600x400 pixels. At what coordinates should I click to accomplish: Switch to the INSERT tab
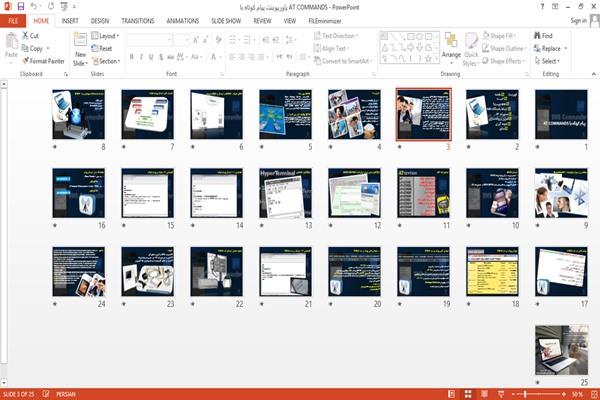(x=70, y=21)
